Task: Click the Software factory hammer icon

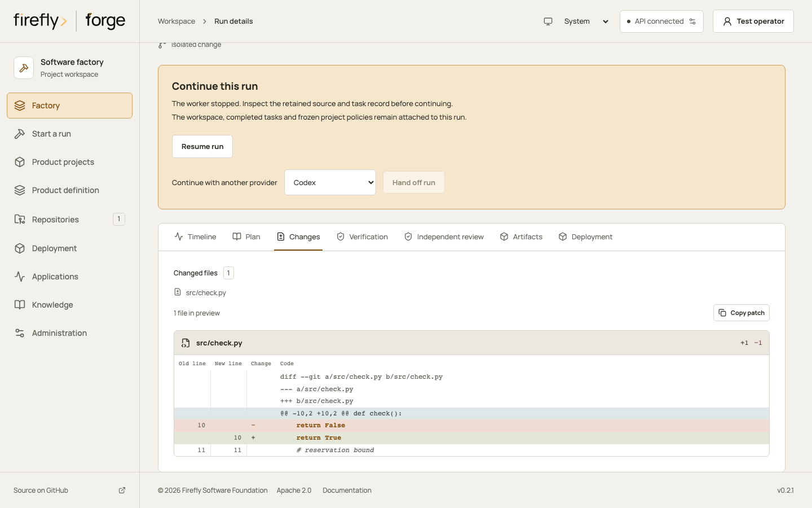Action: point(24,68)
